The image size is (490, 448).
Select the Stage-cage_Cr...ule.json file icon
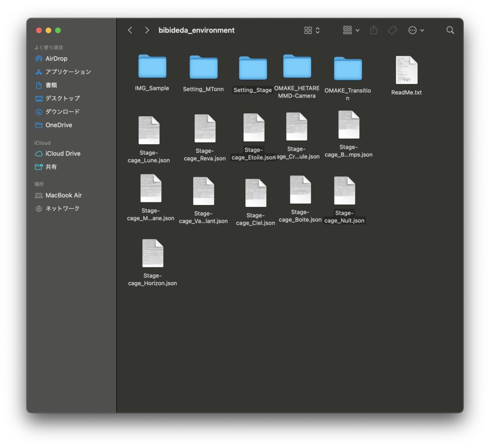tap(297, 126)
